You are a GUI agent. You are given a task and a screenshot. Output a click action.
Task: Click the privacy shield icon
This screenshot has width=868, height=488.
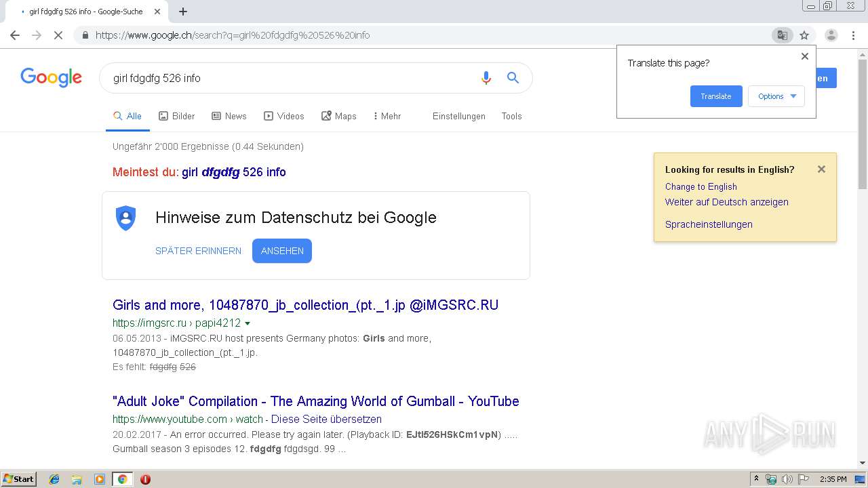[x=125, y=218]
